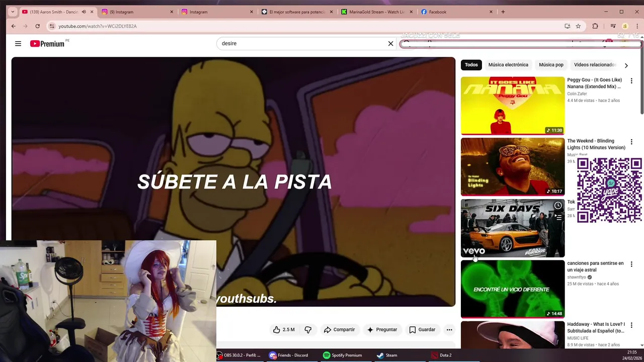The image size is (644, 362).
Task: View site information icon in address bar
Action: [x=52, y=26]
